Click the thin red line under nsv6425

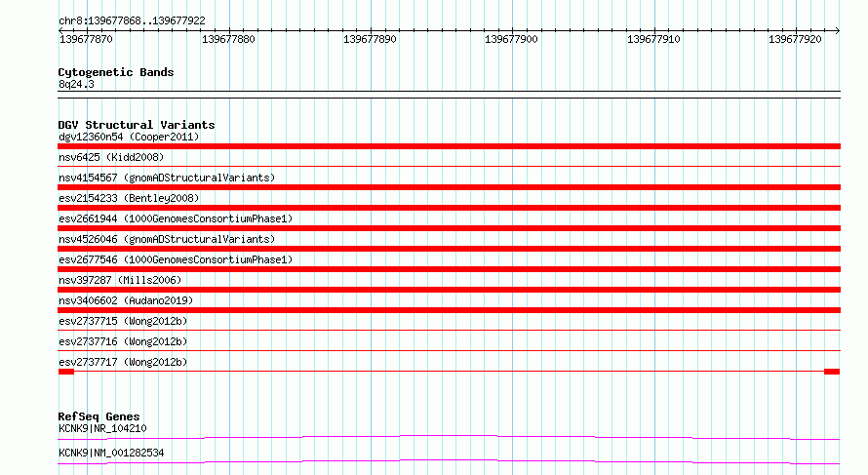click(x=449, y=166)
